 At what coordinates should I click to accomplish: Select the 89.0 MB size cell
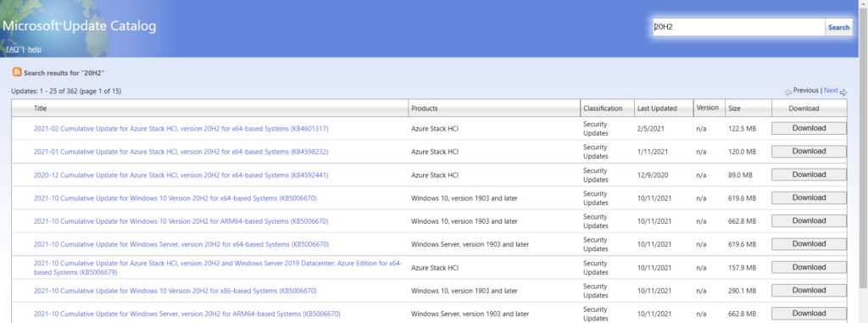pyautogui.click(x=740, y=175)
